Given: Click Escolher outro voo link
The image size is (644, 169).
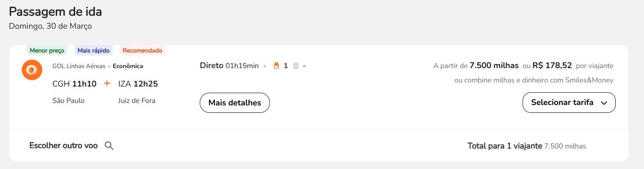Looking at the screenshot, I should click(64, 146).
